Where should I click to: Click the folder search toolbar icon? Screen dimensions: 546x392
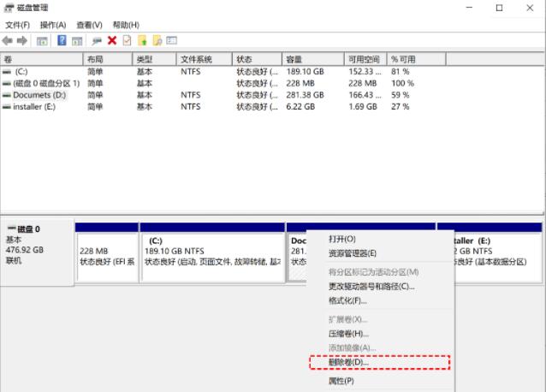pos(157,40)
